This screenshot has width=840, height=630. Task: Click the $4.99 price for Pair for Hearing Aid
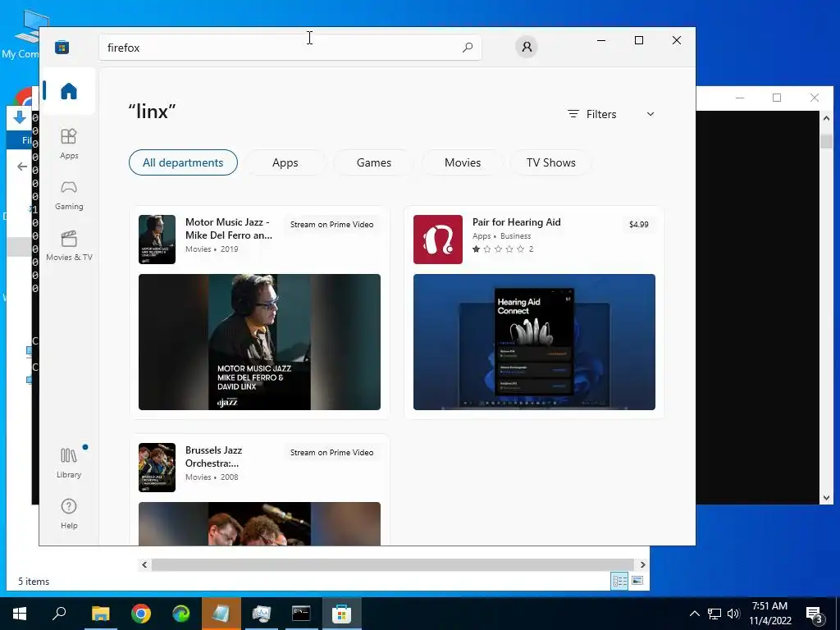coord(638,225)
